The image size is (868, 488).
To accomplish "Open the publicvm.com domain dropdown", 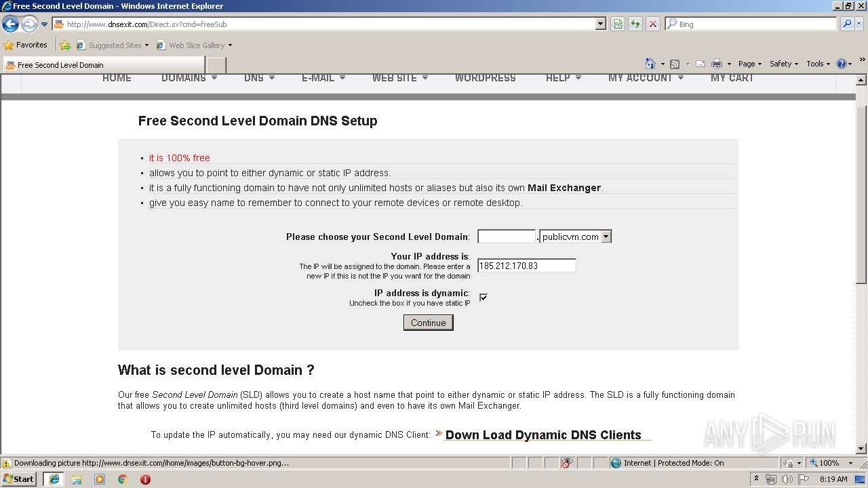I will tap(576, 237).
